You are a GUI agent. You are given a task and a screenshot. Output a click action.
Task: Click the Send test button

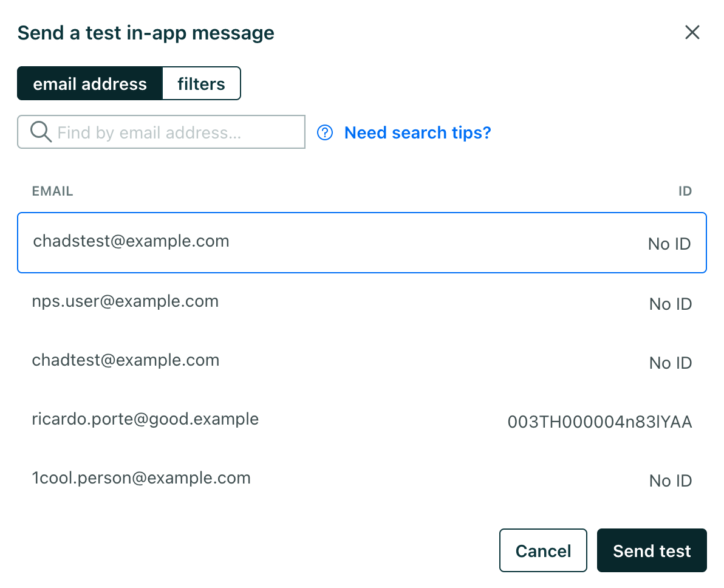651,551
